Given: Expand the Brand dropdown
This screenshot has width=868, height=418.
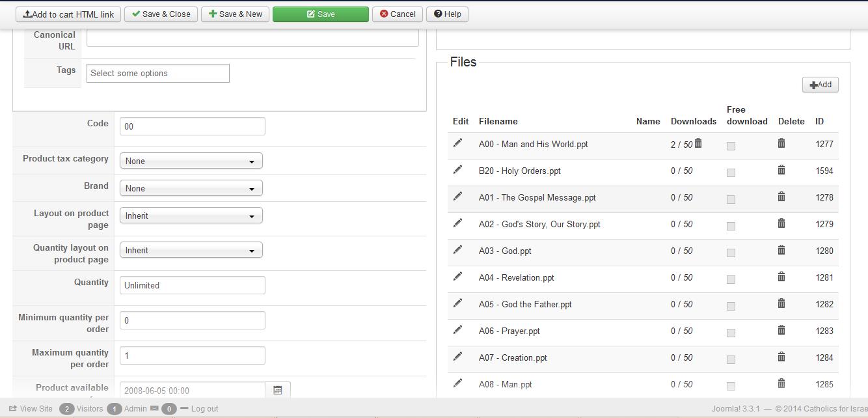Looking at the screenshot, I should click(191, 188).
